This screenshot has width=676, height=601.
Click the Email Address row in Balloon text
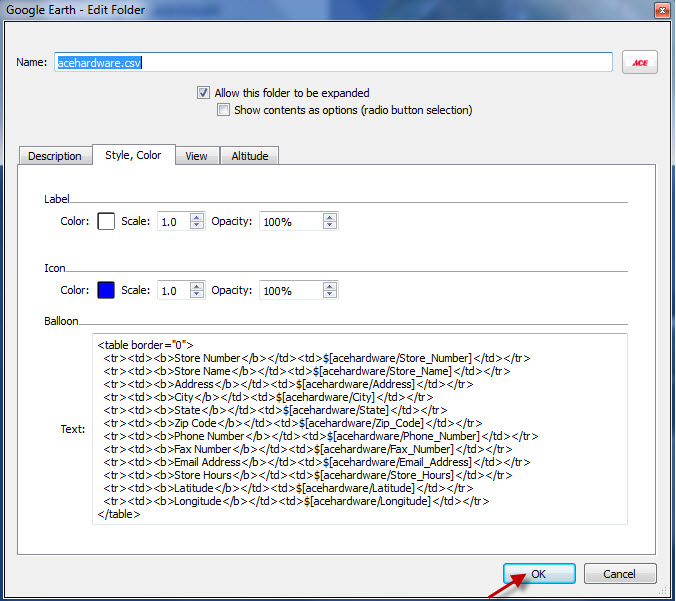coord(317,462)
